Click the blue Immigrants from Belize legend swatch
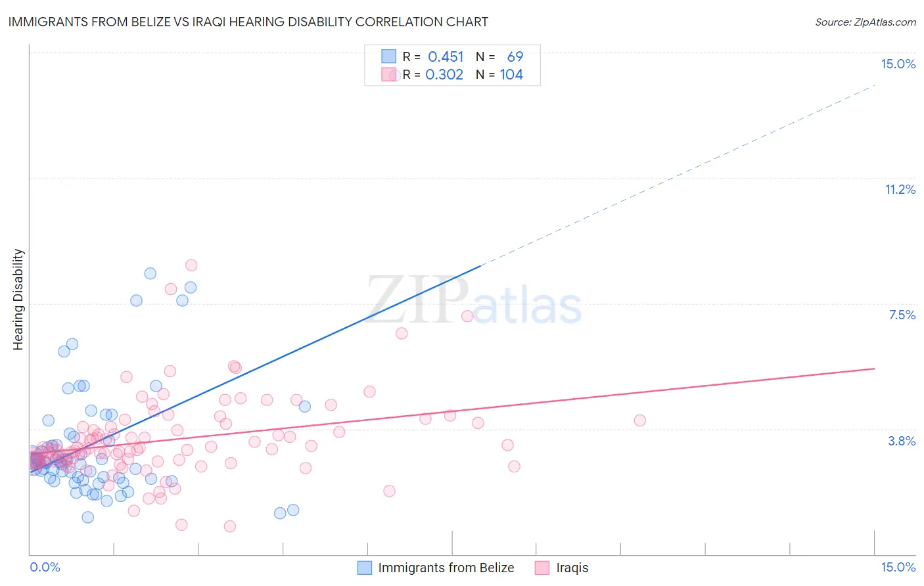 [x=365, y=568]
